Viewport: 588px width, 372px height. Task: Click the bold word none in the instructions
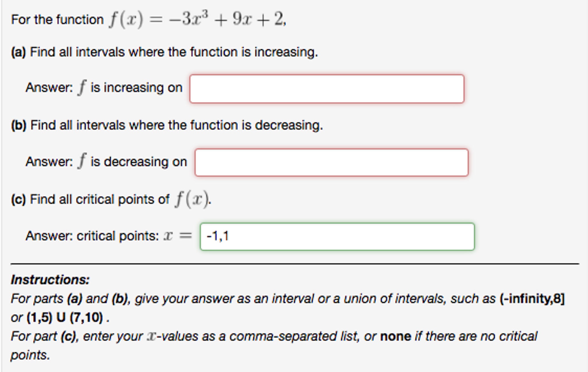[x=395, y=336]
